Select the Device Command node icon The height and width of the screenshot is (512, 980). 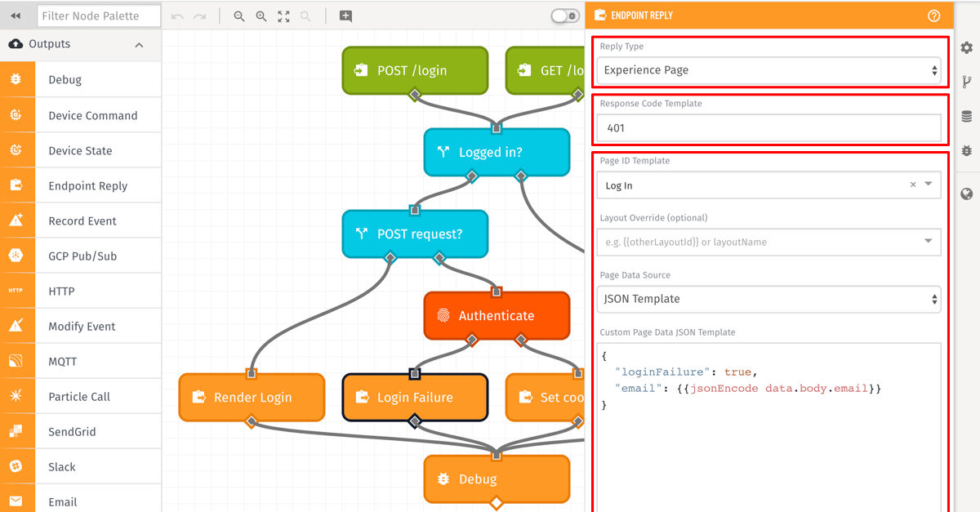(x=16, y=115)
